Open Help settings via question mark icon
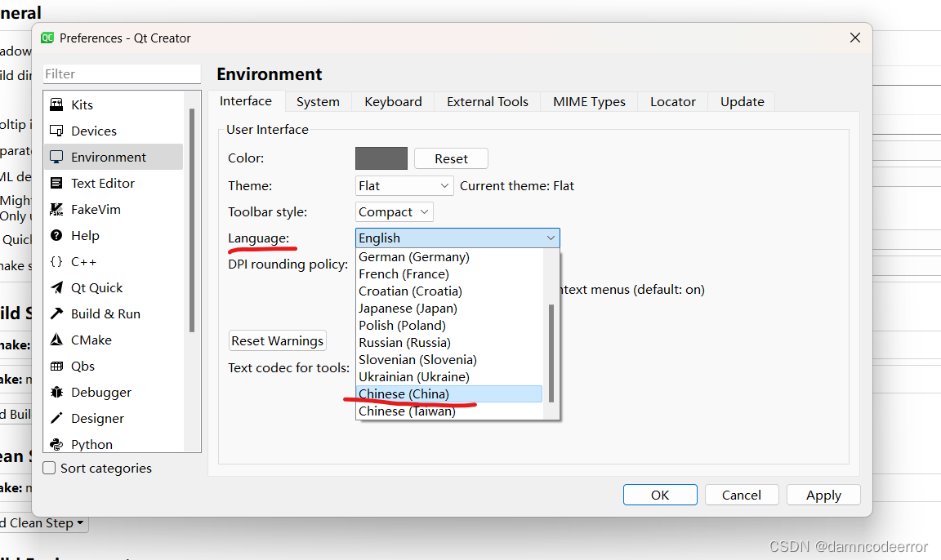This screenshot has height=560, width=941. pyautogui.click(x=56, y=236)
